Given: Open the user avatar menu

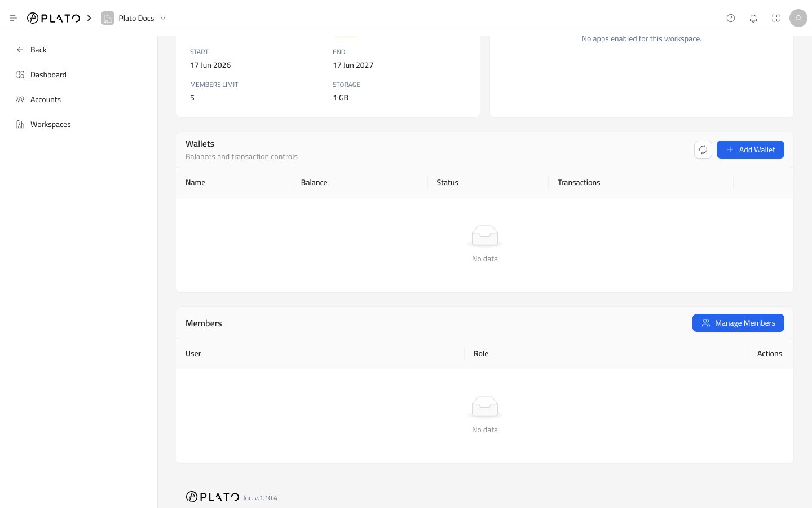Looking at the screenshot, I should pos(798,18).
